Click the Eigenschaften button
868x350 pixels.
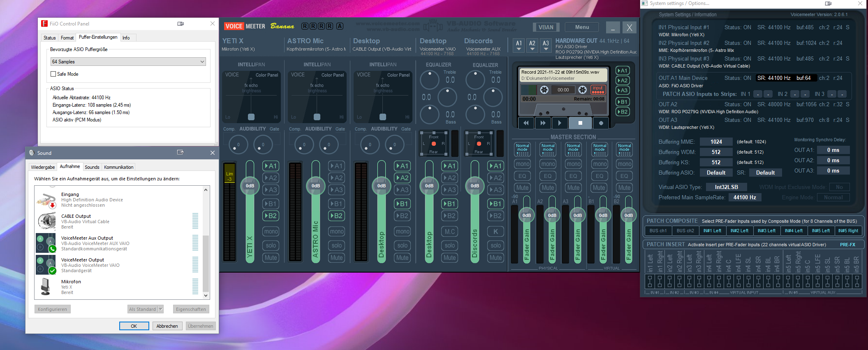[x=191, y=309]
